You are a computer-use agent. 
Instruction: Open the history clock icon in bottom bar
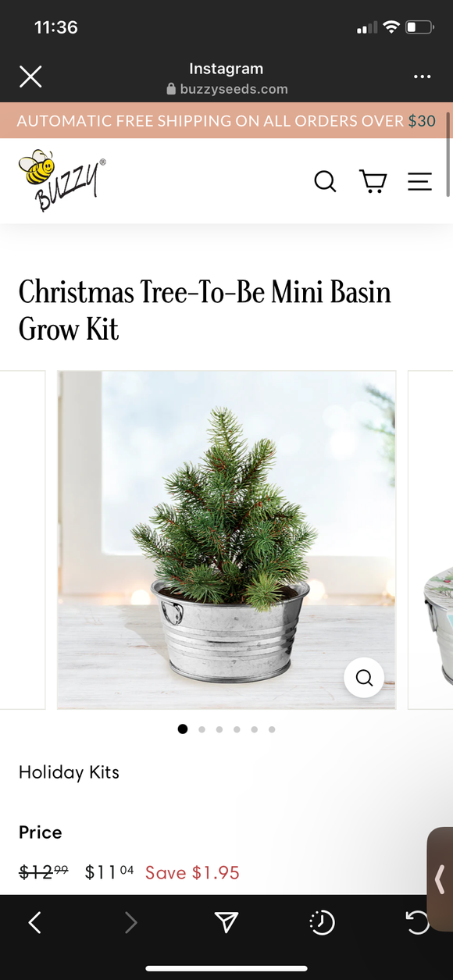click(322, 923)
